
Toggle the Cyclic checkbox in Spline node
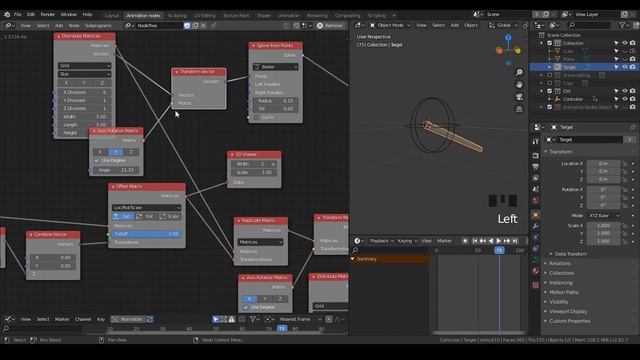[257, 117]
